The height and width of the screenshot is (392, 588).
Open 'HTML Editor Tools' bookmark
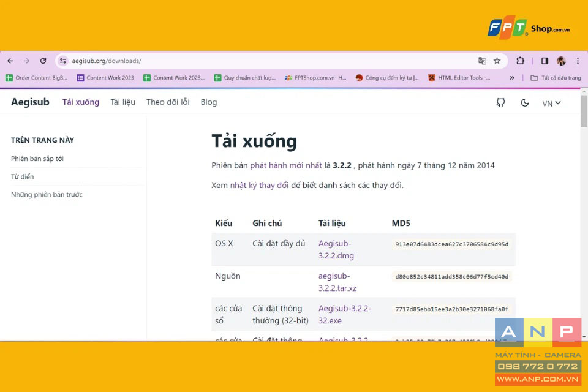click(x=459, y=78)
